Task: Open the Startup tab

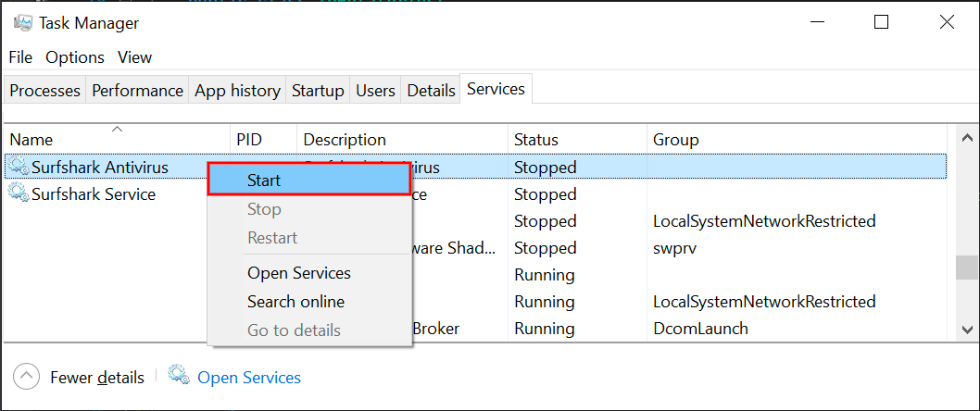Action: click(x=318, y=91)
